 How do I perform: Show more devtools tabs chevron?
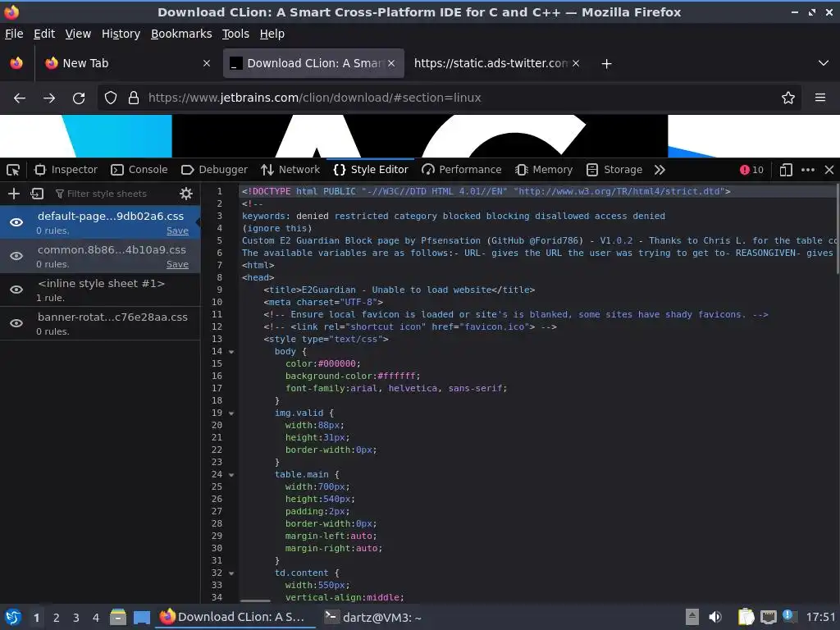(x=660, y=170)
